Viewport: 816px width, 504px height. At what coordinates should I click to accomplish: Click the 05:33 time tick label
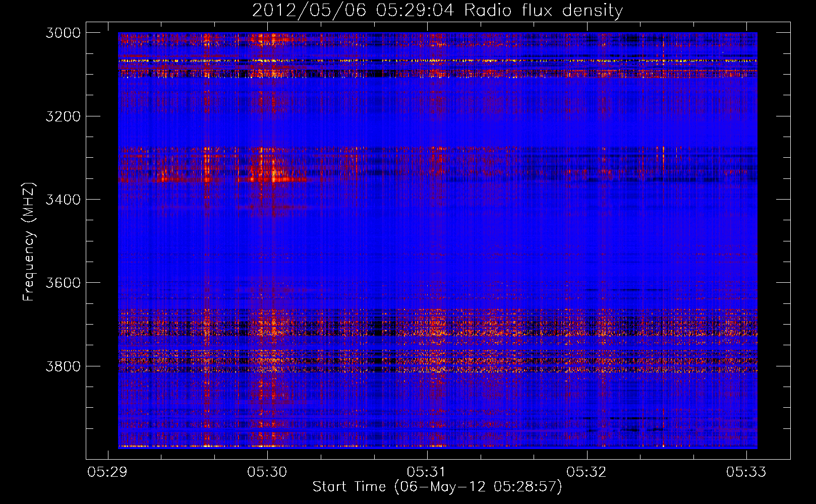[746, 472]
